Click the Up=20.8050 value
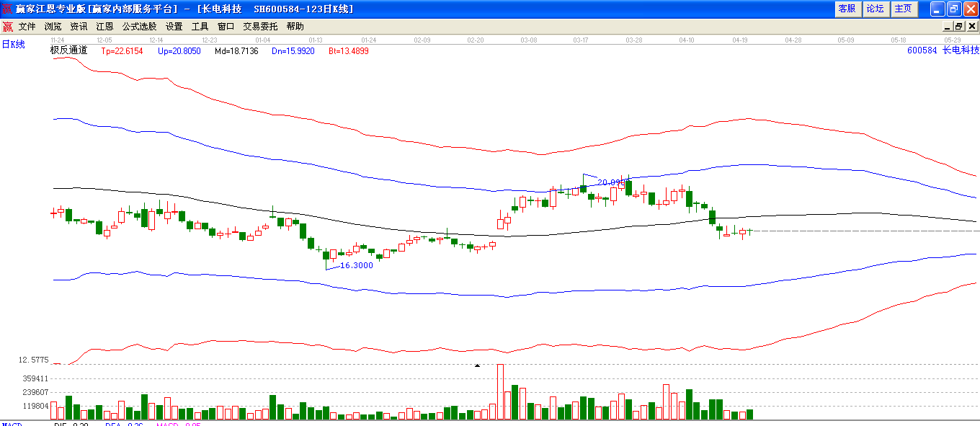 pyautogui.click(x=179, y=51)
